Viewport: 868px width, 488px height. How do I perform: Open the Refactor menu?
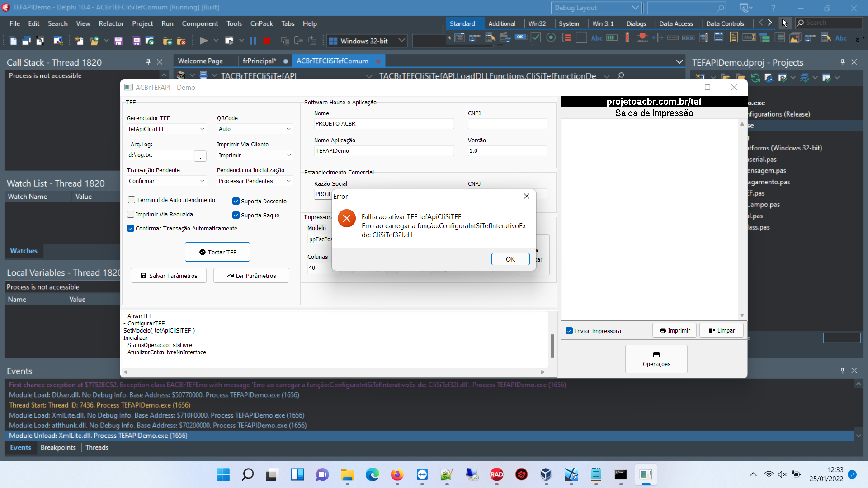(111, 23)
